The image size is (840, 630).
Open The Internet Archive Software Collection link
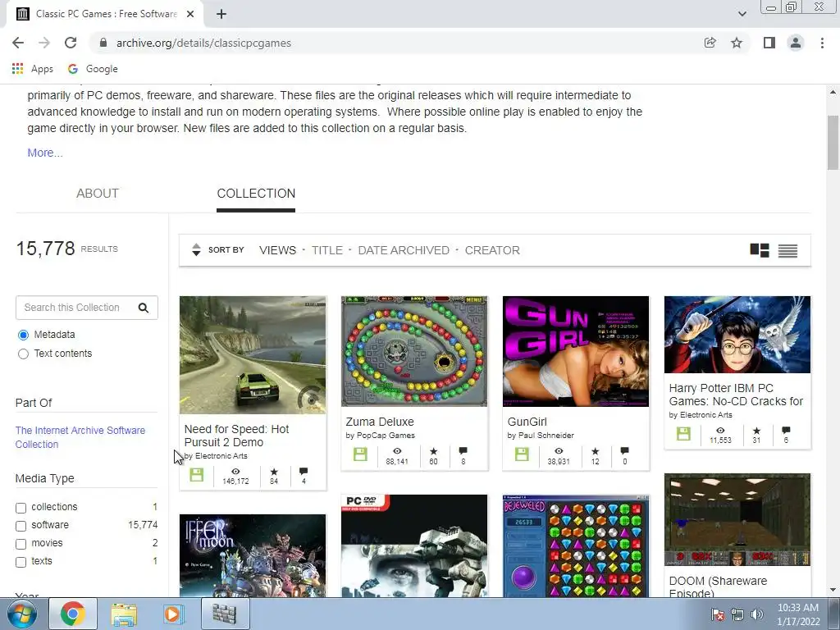click(x=80, y=437)
